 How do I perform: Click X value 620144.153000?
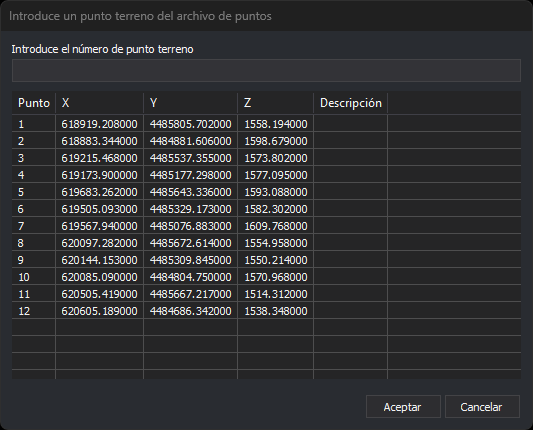coord(99,260)
